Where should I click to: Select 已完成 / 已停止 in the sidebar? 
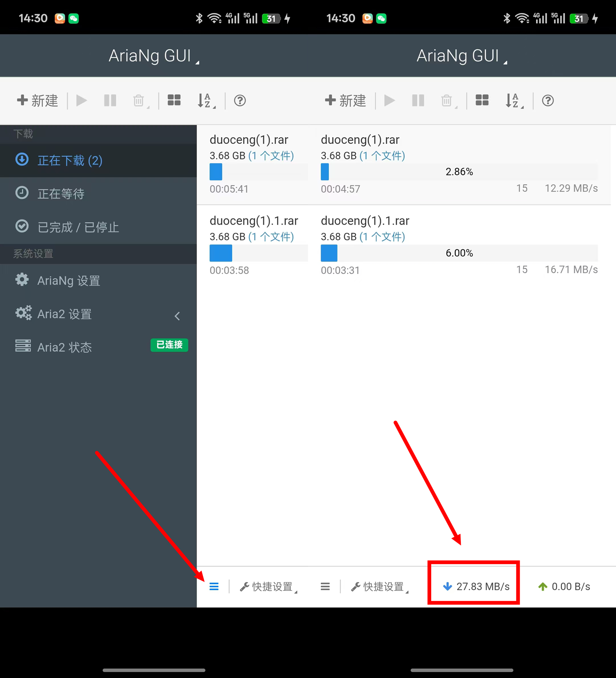78,227
